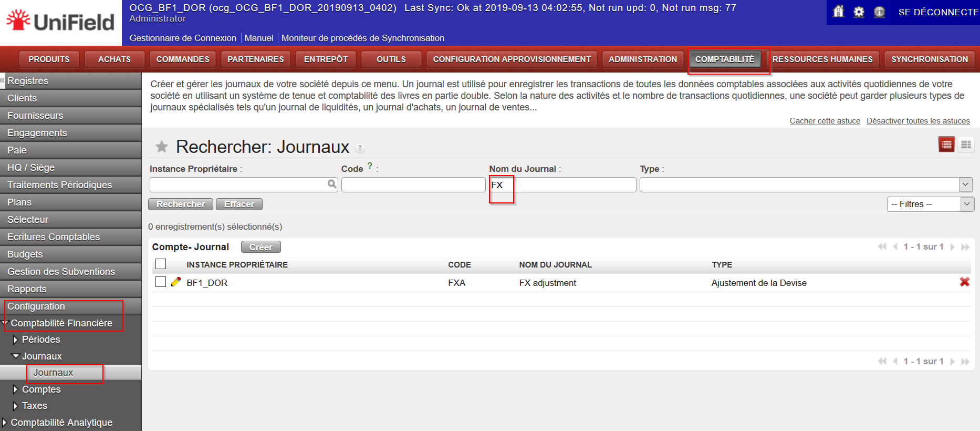This screenshot has height=431, width=980.
Task: Click SE DÉCONNECTER link
Action: click(x=939, y=12)
